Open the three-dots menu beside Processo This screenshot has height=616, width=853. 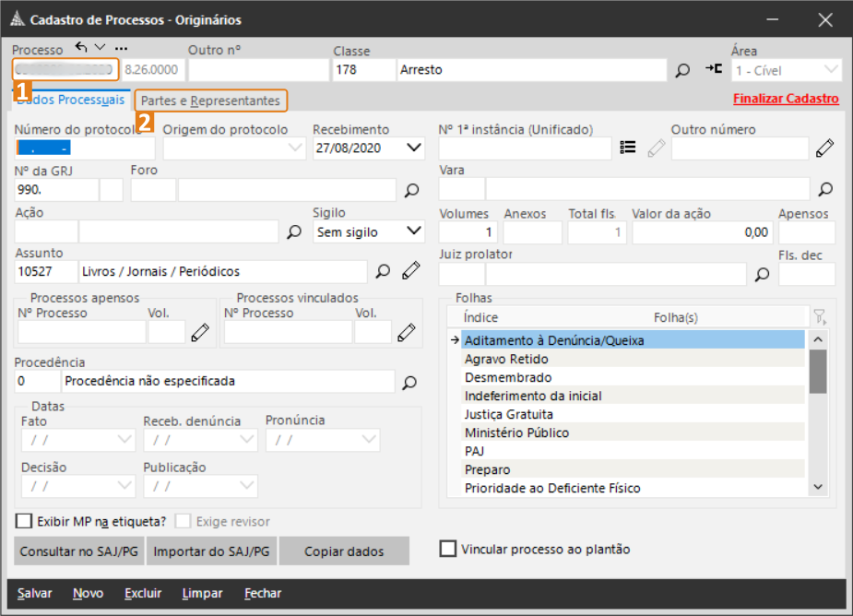tap(121, 48)
